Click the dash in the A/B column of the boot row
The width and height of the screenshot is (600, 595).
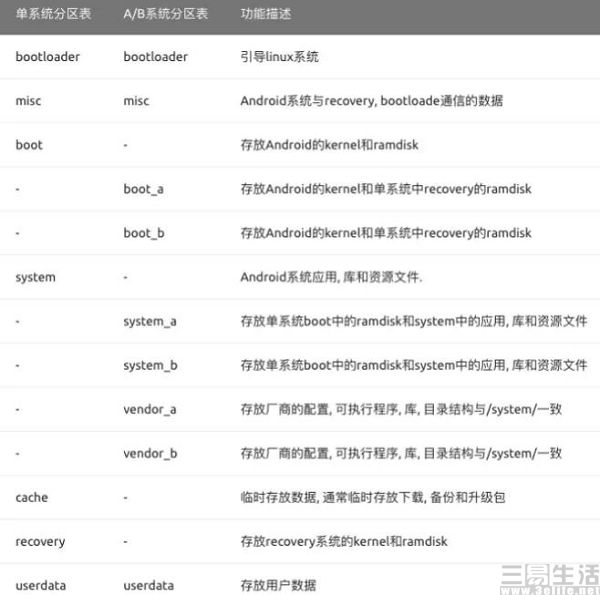tap(126, 145)
